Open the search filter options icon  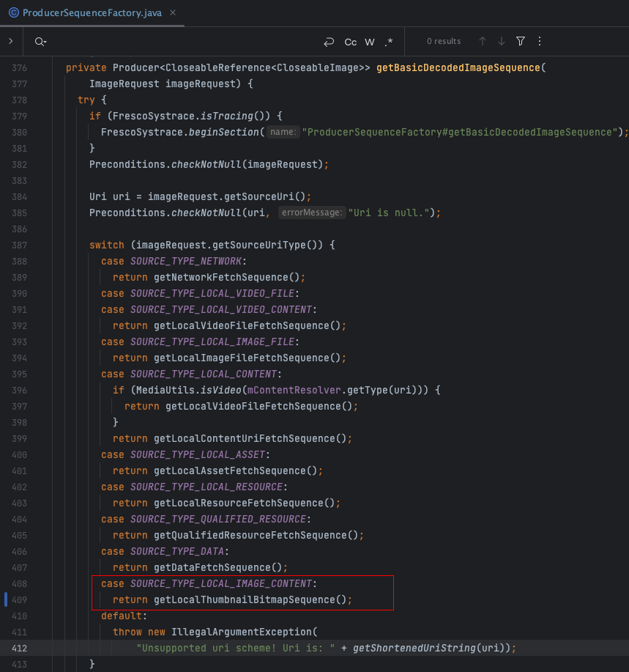(521, 41)
